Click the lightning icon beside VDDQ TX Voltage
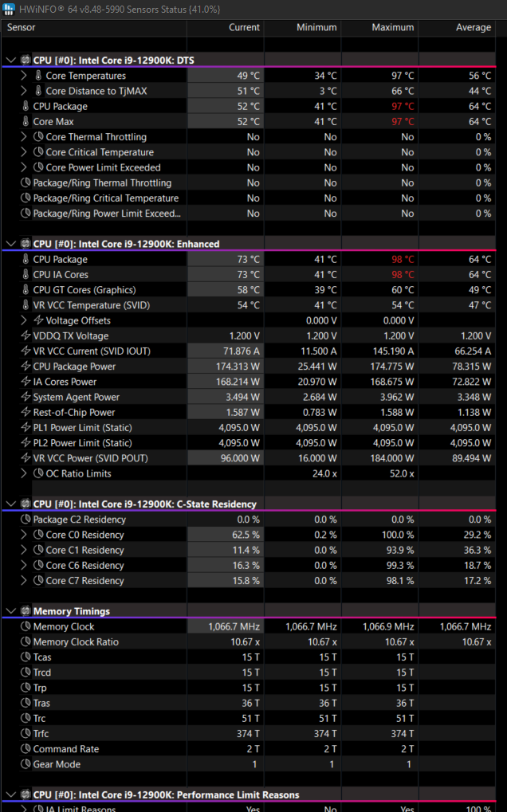 (26, 335)
